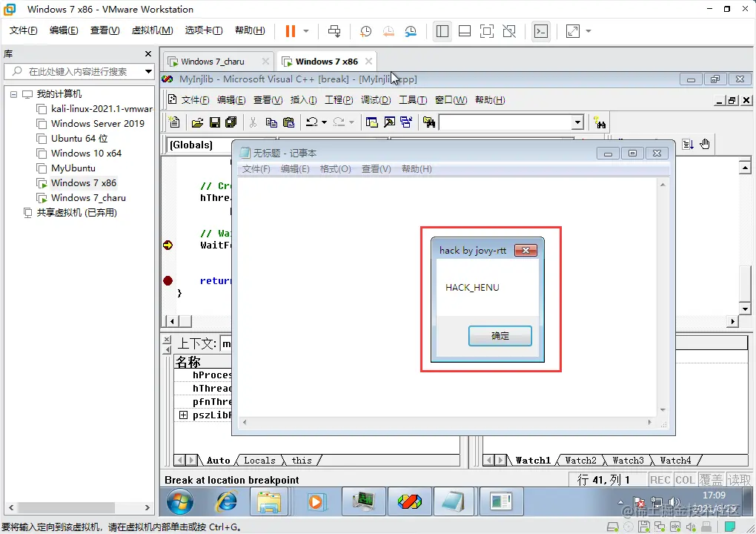Click the hand breakpoint toolbar icon
This screenshot has height=534, width=756.
(705, 144)
